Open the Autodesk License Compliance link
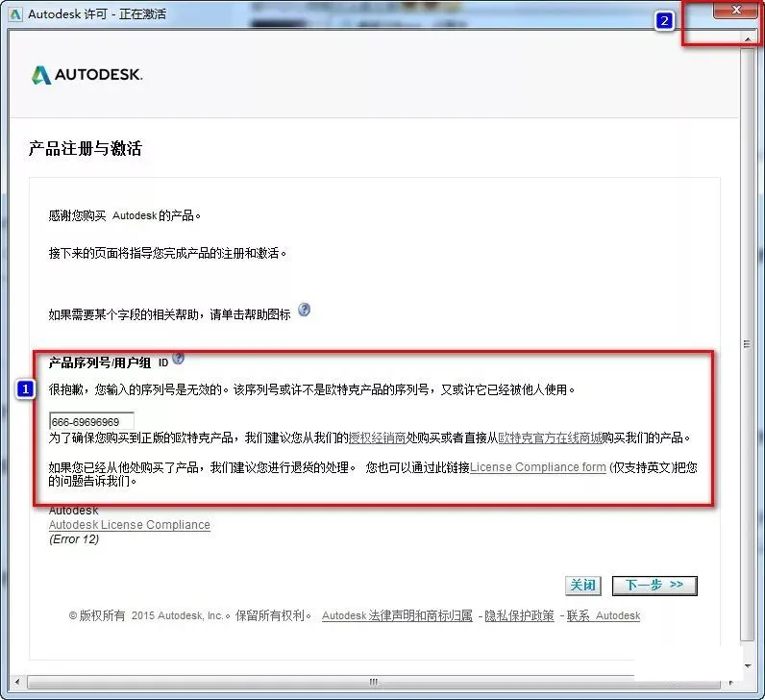This screenshot has height=700, width=765. tap(130, 525)
